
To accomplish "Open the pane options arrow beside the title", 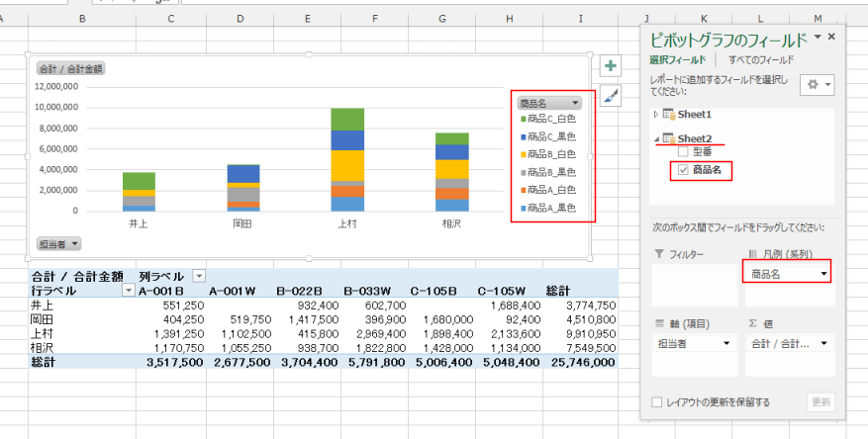I will point(817,38).
